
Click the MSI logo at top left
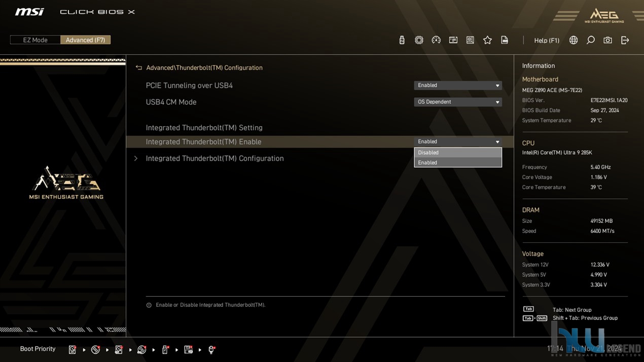[x=29, y=12]
